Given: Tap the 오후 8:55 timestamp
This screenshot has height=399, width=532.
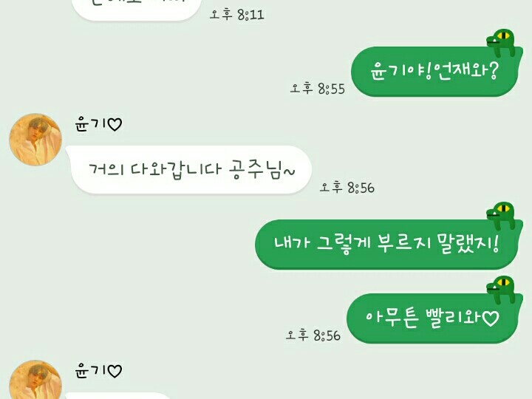Looking at the screenshot, I should [x=317, y=89].
